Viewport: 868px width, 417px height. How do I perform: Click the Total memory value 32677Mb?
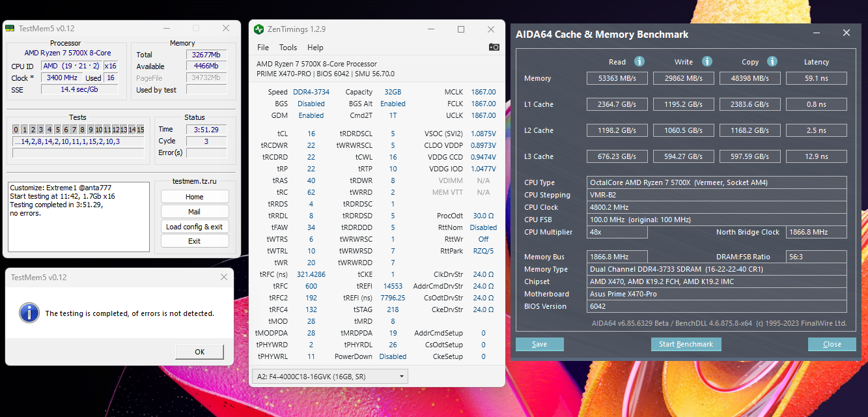point(206,55)
